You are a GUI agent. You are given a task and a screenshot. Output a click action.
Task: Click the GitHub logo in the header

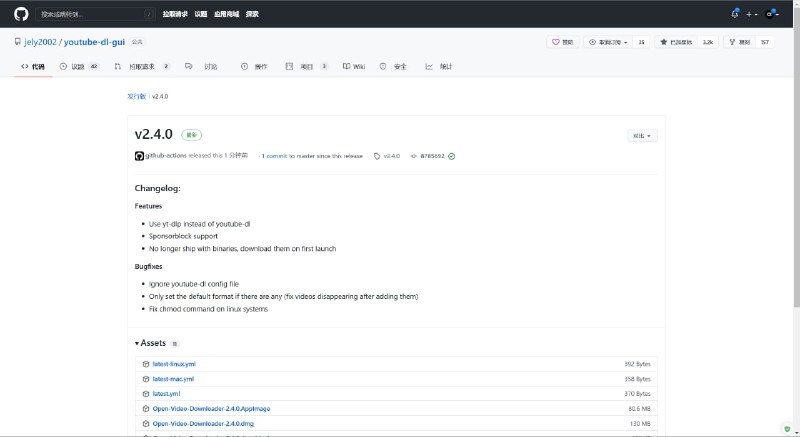[20, 14]
